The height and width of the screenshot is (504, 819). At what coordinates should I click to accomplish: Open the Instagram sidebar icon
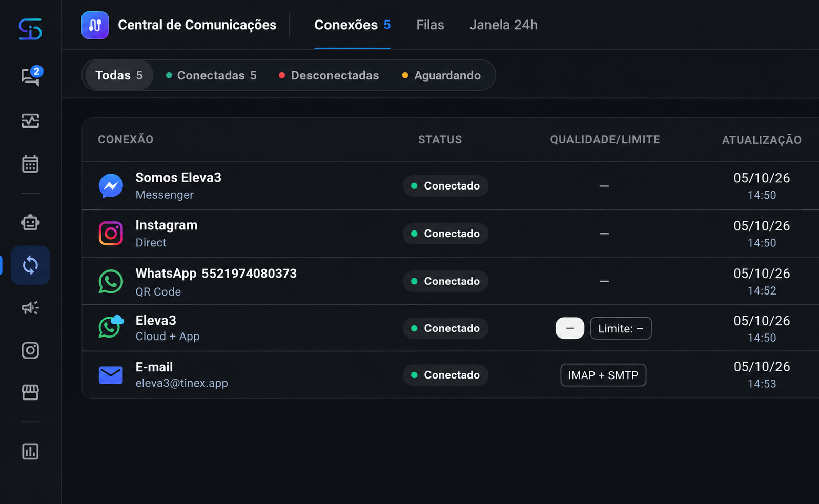click(x=30, y=350)
